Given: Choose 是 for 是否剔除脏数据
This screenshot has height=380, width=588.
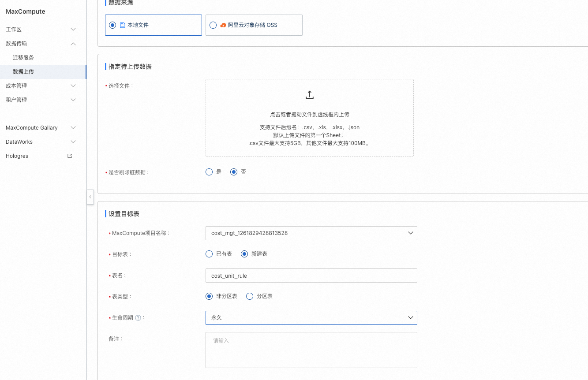Looking at the screenshot, I should pos(209,172).
